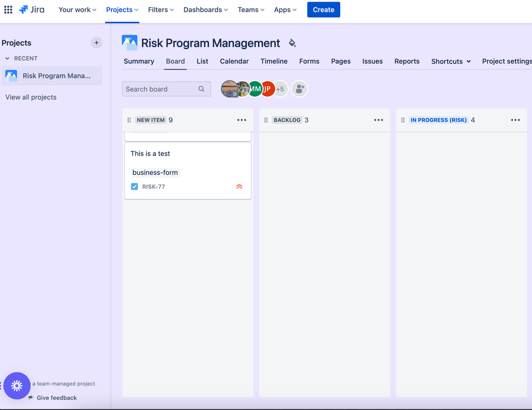
Task: Open the Dashboards dropdown
Action: click(206, 10)
